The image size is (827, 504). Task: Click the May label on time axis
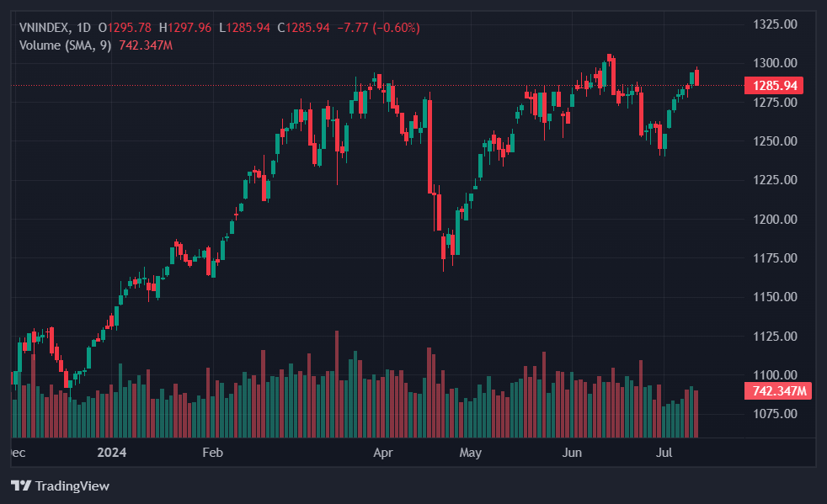(471, 453)
